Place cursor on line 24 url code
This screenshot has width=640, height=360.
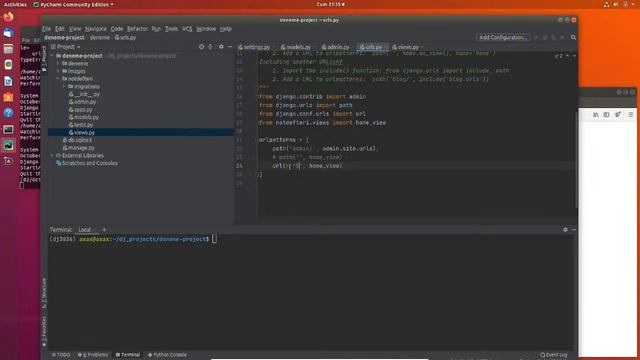point(307,166)
